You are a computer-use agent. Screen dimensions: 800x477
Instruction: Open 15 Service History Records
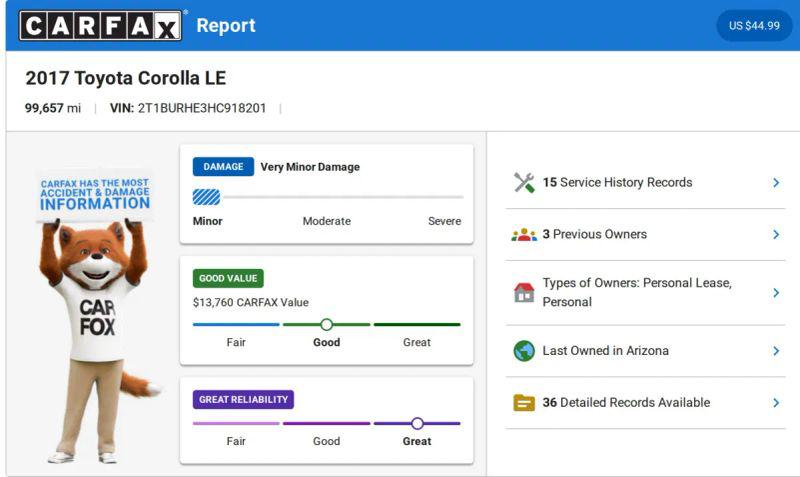pos(645,183)
